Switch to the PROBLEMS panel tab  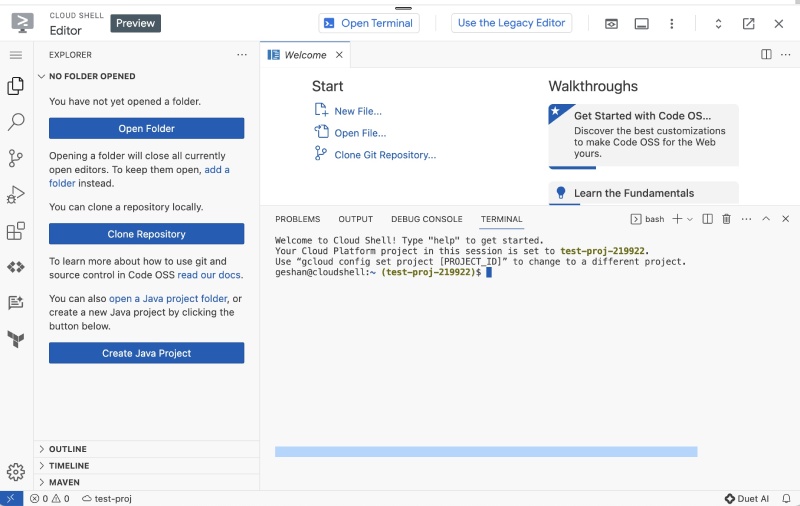297,219
